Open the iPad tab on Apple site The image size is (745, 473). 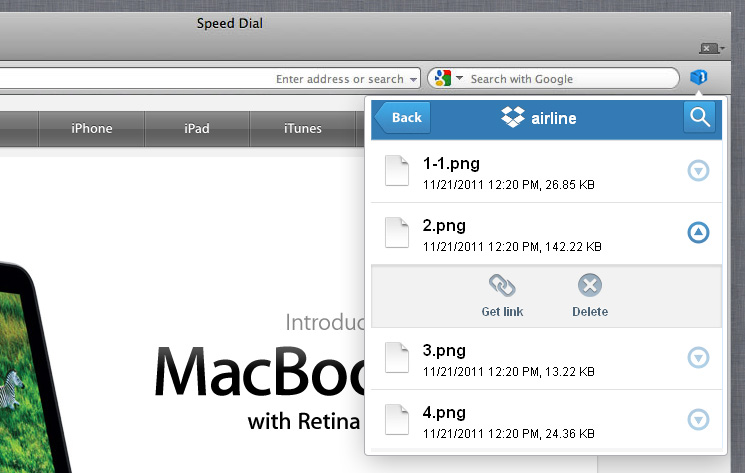[x=197, y=128]
